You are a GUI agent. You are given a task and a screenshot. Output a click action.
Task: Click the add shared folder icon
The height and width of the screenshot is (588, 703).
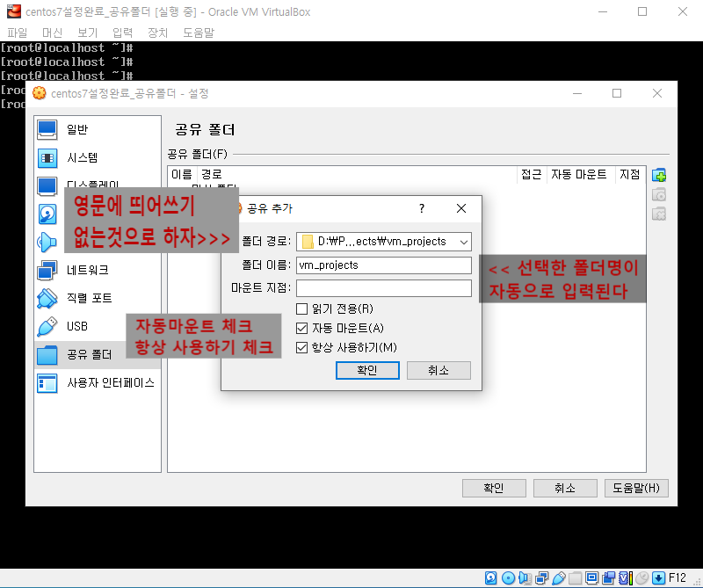coord(658,176)
